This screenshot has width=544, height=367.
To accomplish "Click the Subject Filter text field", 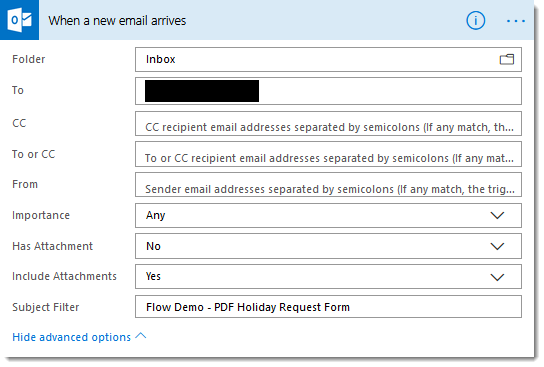I will pos(328,307).
